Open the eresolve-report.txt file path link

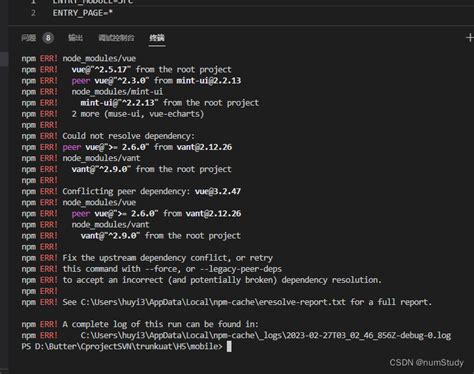pyautogui.click(x=213, y=302)
